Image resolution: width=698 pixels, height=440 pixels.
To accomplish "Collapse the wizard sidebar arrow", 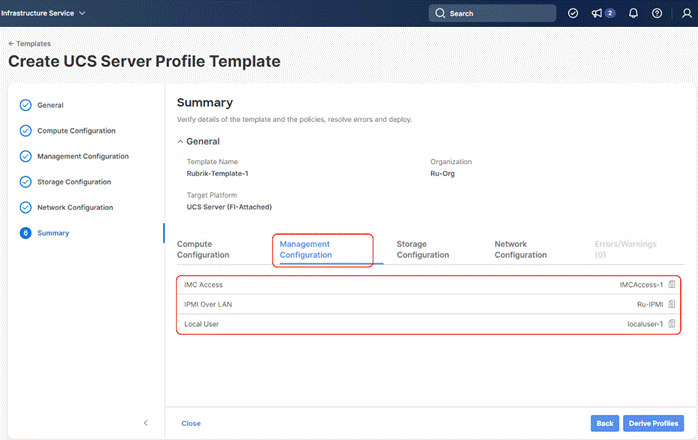I will (146, 423).
